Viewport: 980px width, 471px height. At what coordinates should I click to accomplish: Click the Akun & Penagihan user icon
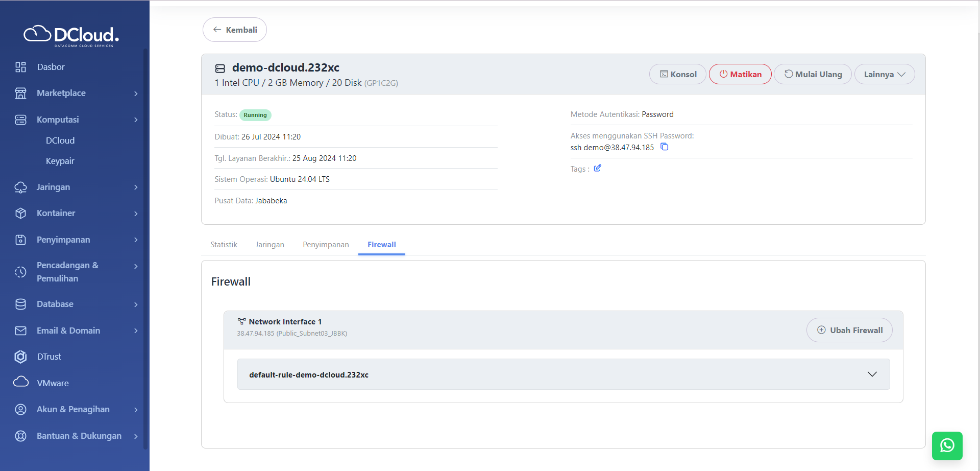(x=20, y=409)
